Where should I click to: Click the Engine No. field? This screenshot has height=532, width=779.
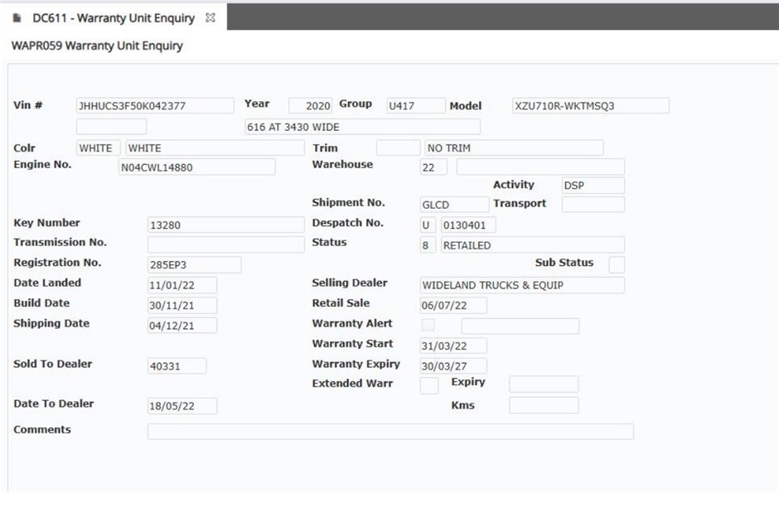click(x=197, y=167)
